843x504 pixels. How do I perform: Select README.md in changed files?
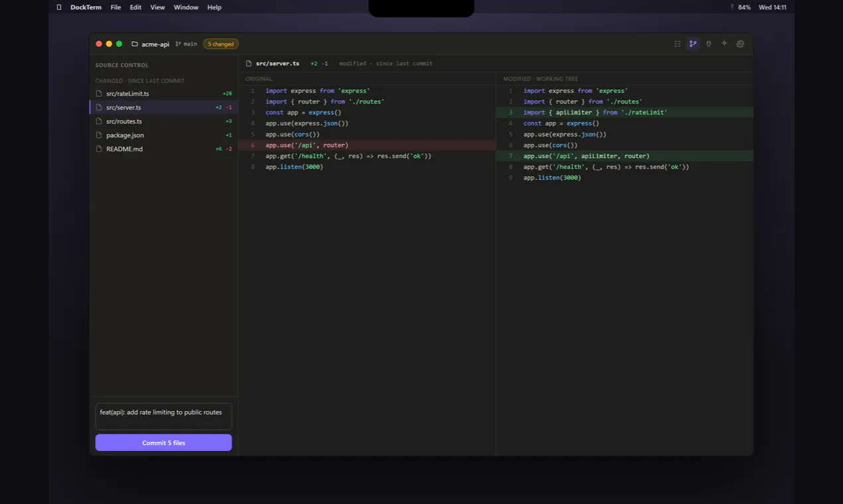[x=164, y=149]
